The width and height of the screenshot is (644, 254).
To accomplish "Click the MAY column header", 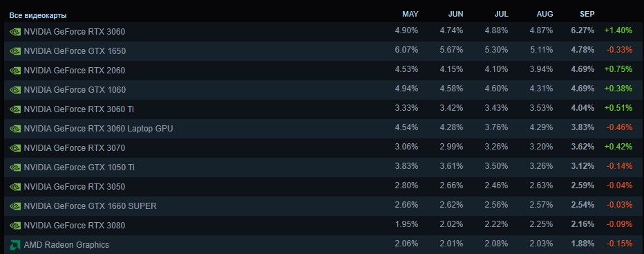I will [410, 14].
